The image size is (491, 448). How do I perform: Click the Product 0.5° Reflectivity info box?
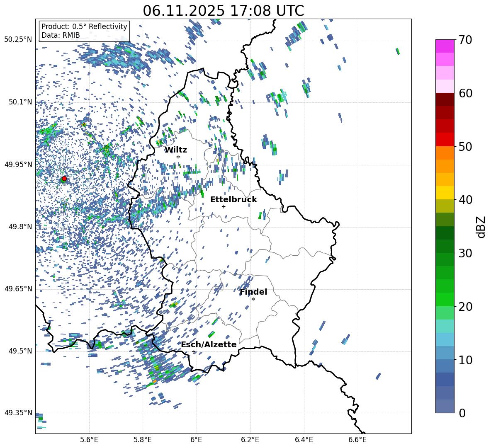click(x=84, y=31)
